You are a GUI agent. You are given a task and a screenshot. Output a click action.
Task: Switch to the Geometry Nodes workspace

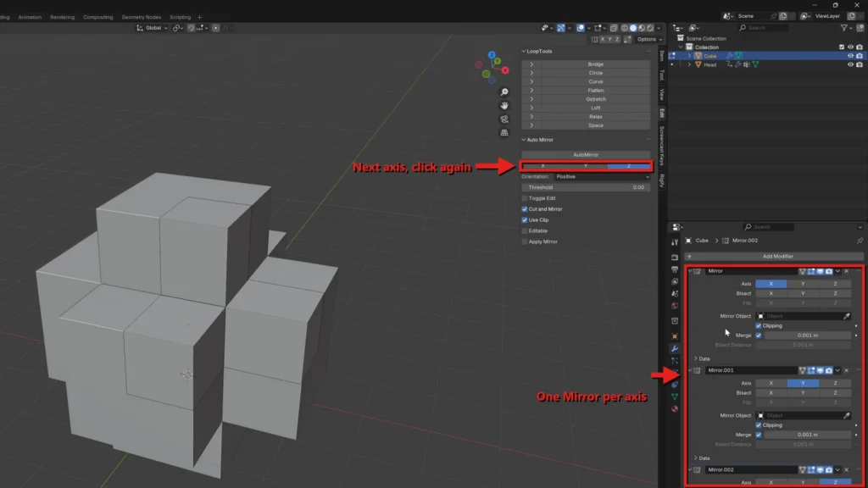tap(142, 17)
